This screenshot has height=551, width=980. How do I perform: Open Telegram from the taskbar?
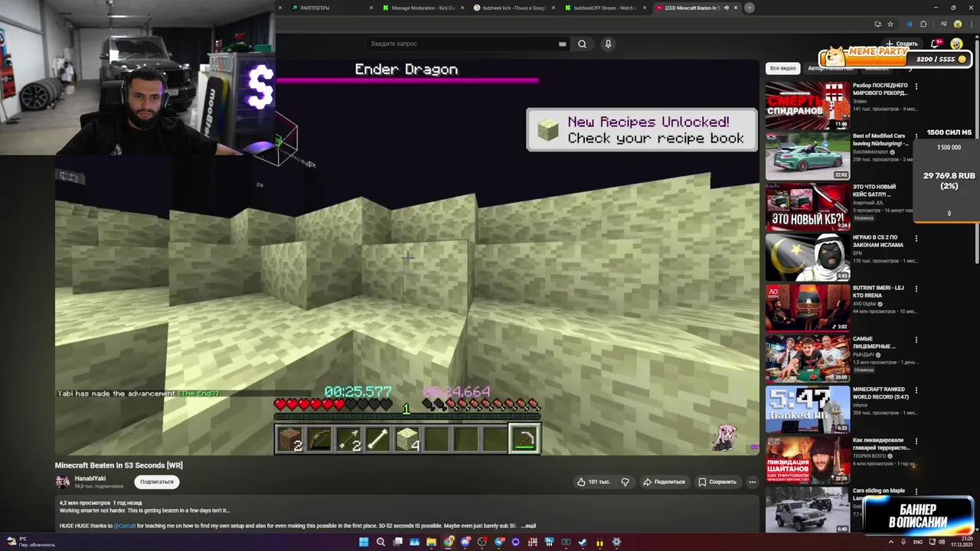pyautogui.click(x=498, y=543)
